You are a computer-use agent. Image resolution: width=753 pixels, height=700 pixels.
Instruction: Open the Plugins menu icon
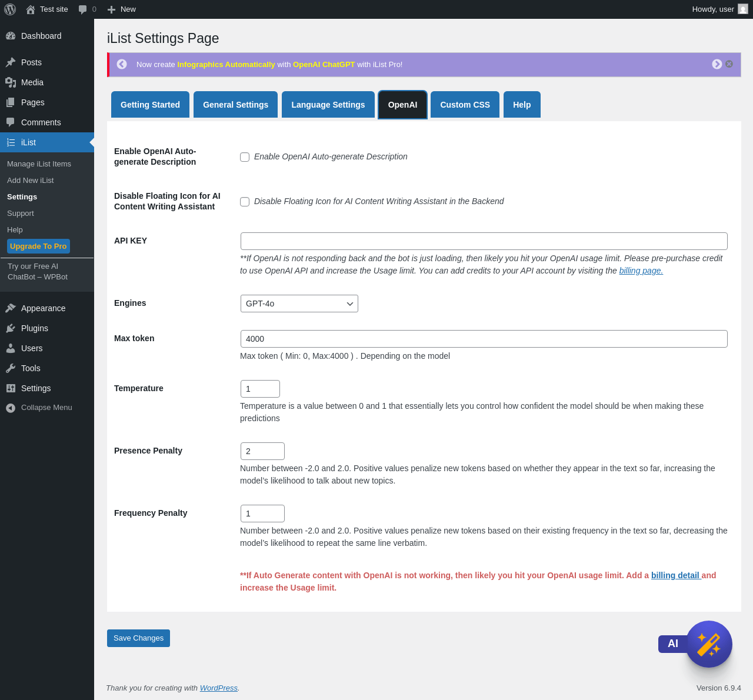coord(11,328)
